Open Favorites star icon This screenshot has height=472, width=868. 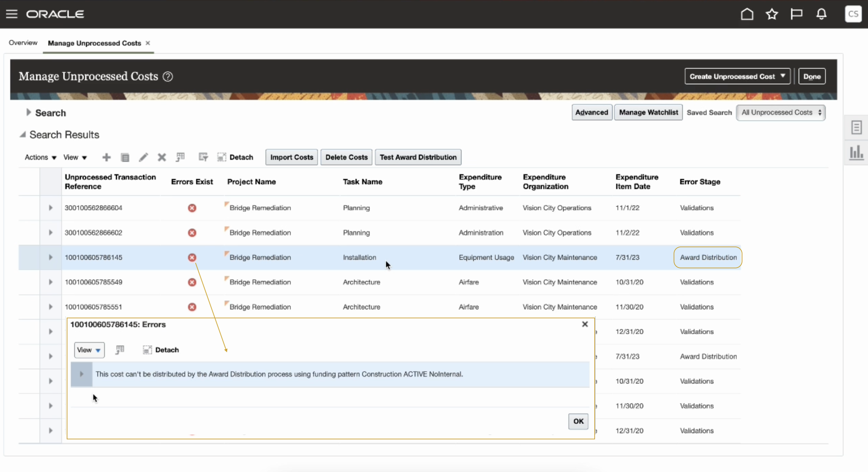pyautogui.click(x=772, y=14)
